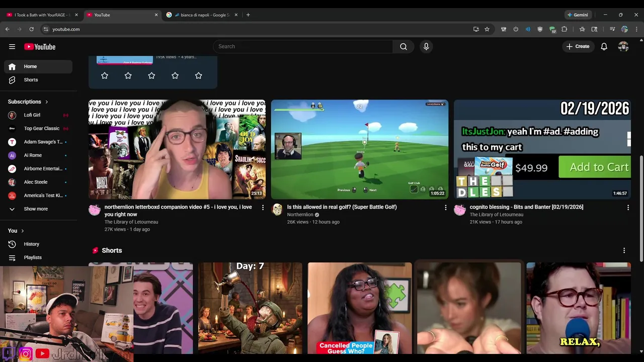Go back with the browser arrow
The image size is (644, 362).
pyautogui.click(x=8, y=29)
